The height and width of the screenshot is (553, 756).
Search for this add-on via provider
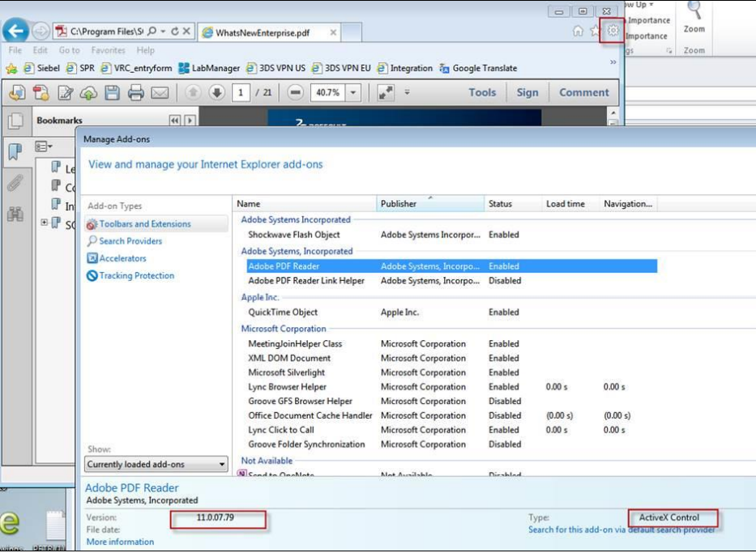(621, 530)
